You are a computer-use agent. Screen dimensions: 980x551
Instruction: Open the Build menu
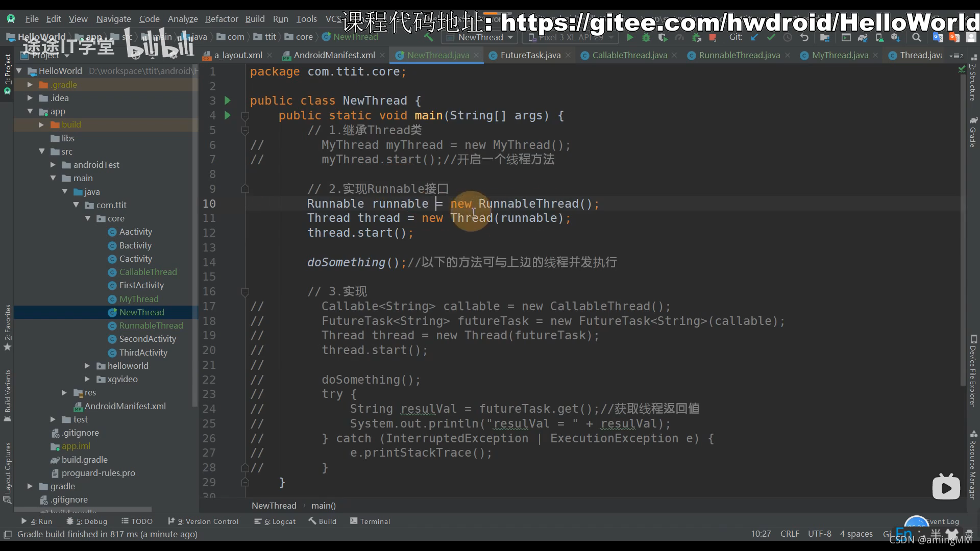255,19
